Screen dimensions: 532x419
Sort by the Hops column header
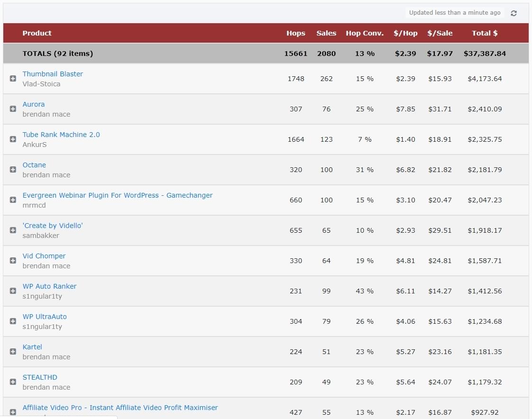pyautogui.click(x=296, y=33)
